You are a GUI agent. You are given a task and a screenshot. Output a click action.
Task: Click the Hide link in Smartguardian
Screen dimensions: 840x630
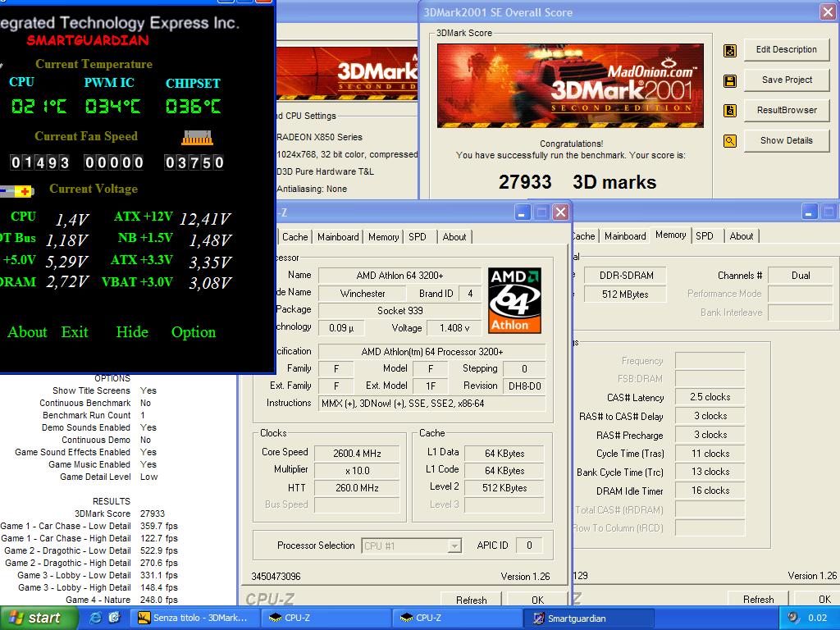(132, 332)
